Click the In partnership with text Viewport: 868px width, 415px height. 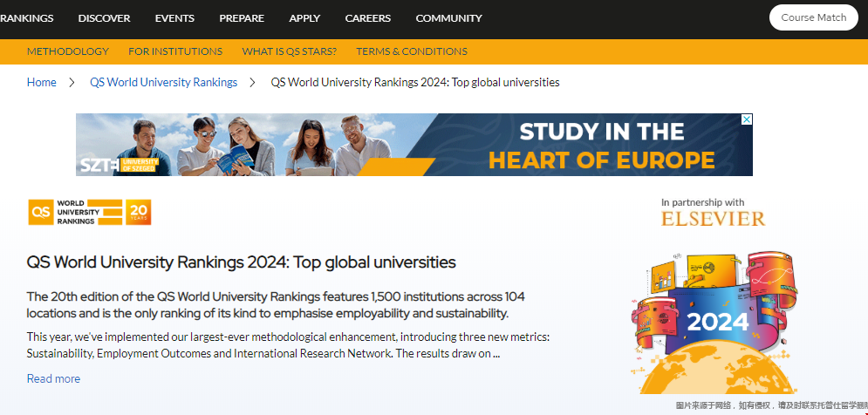tap(702, 202)
